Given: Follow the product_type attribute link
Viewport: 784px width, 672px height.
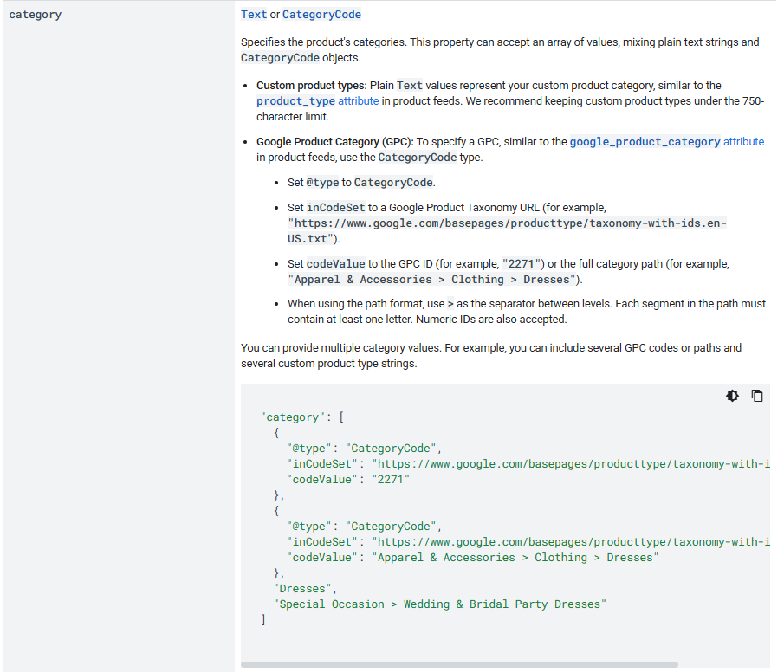Looking at the screenshot, I should tap(318, 101).
